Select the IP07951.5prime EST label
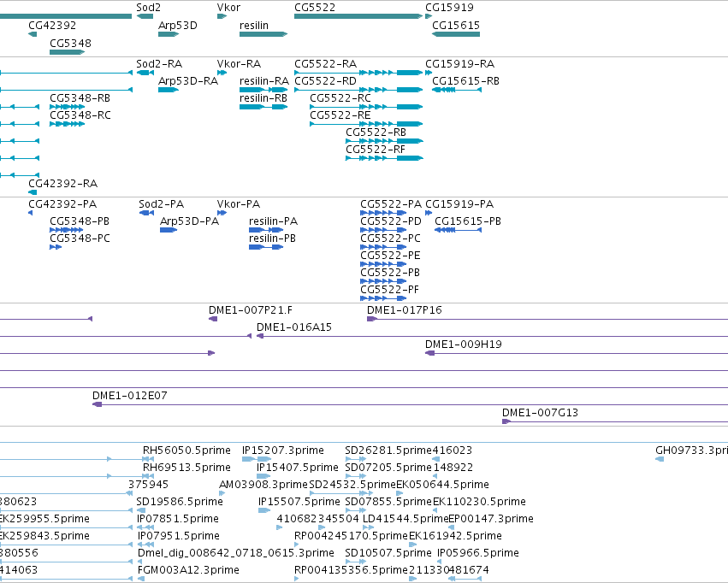The width and height of the screenshot is (728, 583). (x=178, y=536)
